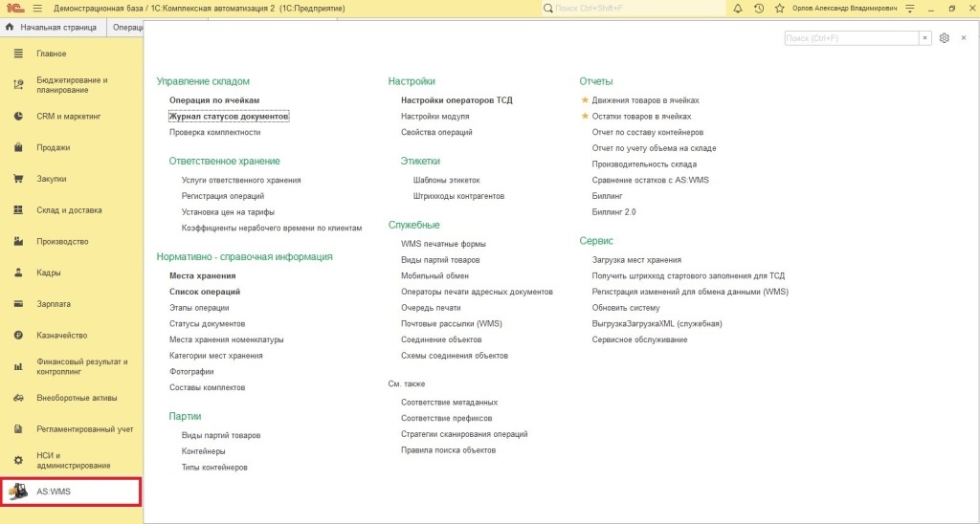Click the Производство factory icon
Viewport: 980px width, 524px height.
tap(19, 241)
